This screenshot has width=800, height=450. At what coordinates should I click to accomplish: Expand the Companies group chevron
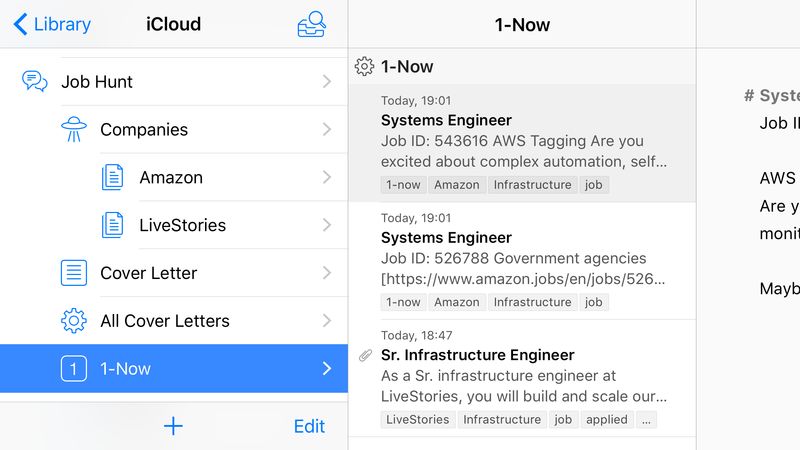(326, 129)
